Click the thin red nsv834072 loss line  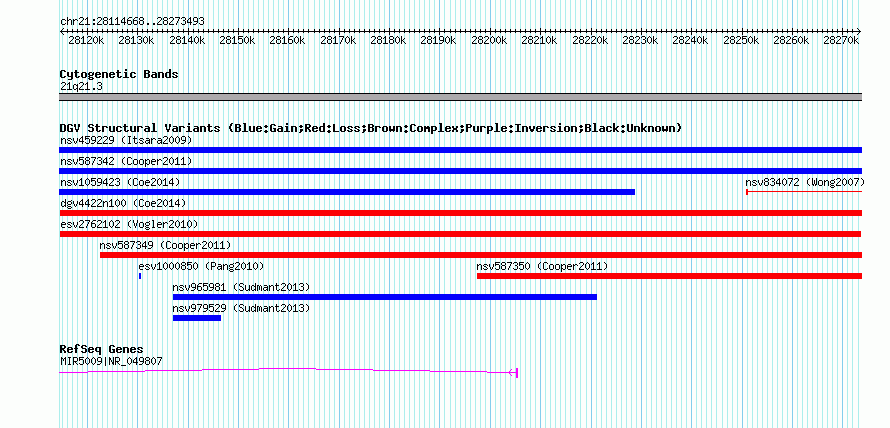pyautogui.click(x=804, y=192)
